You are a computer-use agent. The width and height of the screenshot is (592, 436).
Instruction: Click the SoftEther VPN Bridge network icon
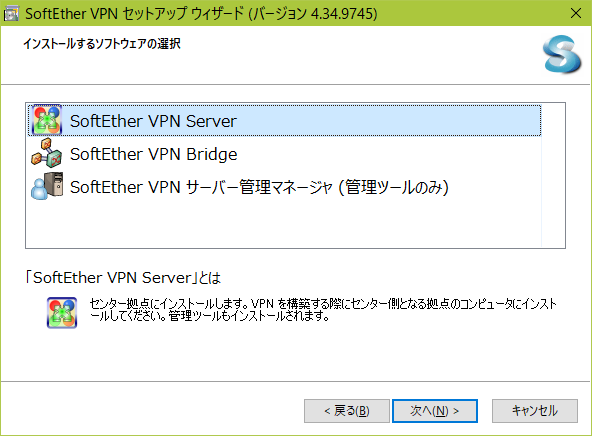pyautogui.click(x=47, y=153)
